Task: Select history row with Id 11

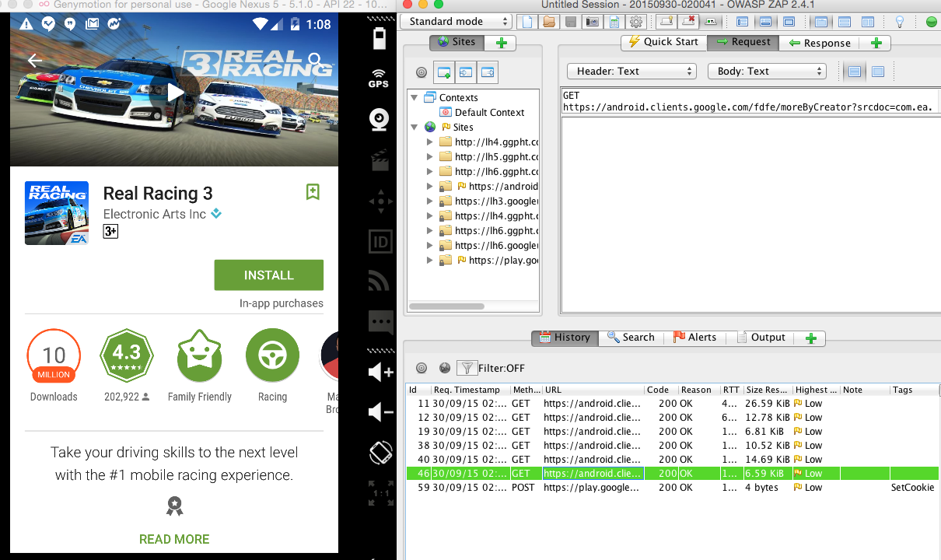Action: pos(673,404)
